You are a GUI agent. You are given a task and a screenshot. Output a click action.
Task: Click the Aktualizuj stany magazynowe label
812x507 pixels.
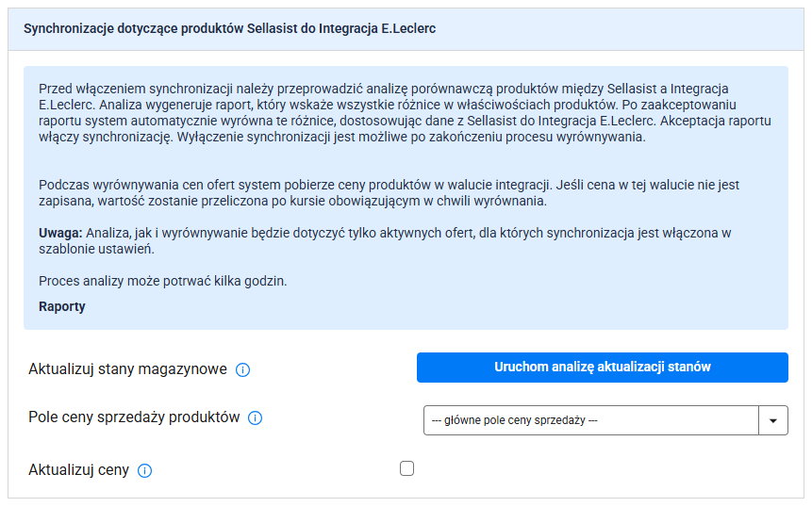point(128,369)
